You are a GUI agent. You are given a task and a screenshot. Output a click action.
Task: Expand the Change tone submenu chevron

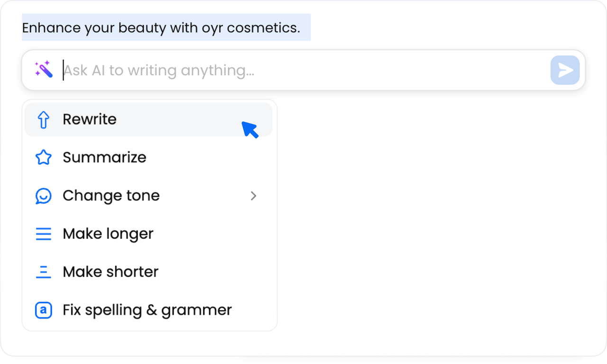(x=254, y=196)
